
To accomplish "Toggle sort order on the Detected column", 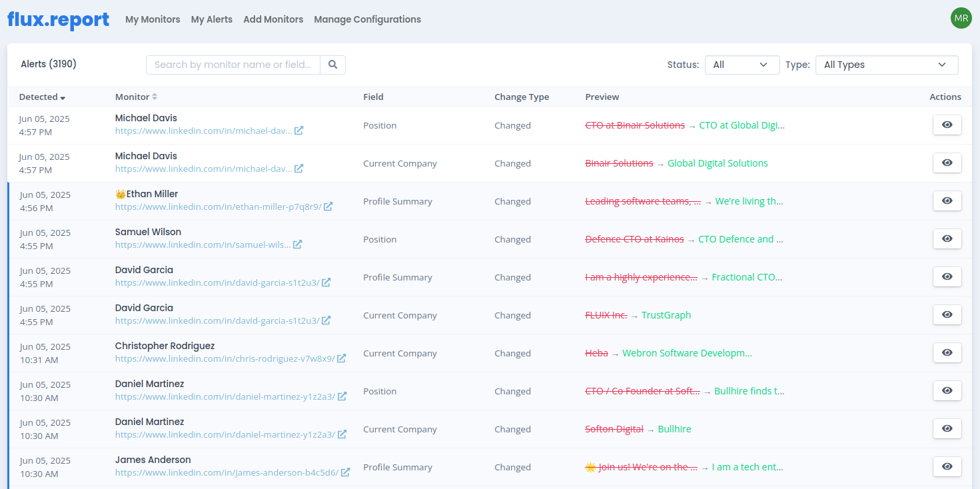I will point(42,97).
